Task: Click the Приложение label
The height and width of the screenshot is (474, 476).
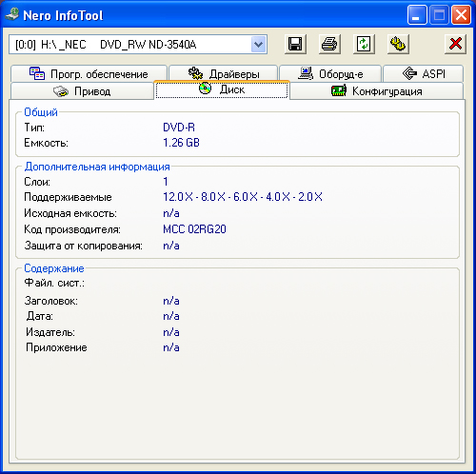Action: [56, 347]
